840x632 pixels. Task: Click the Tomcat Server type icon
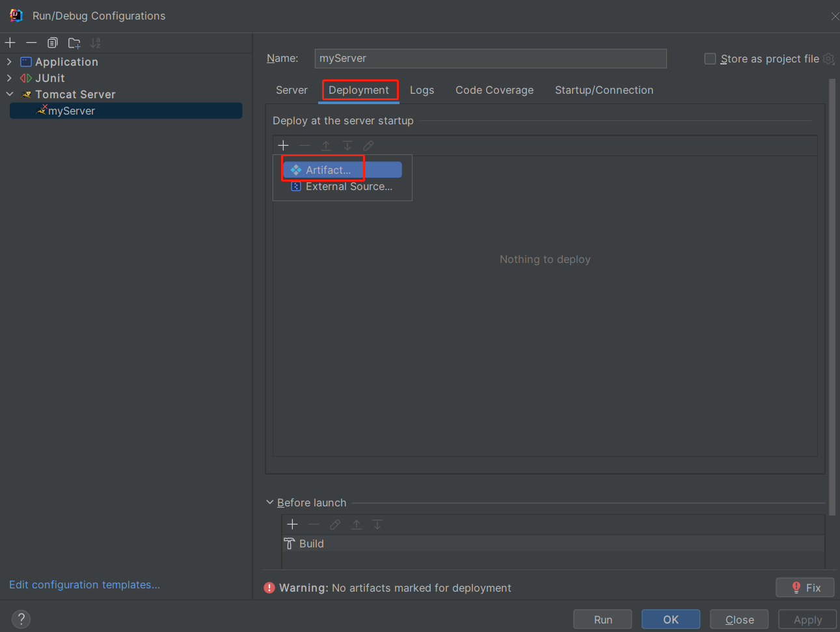(x=27, y=94)
